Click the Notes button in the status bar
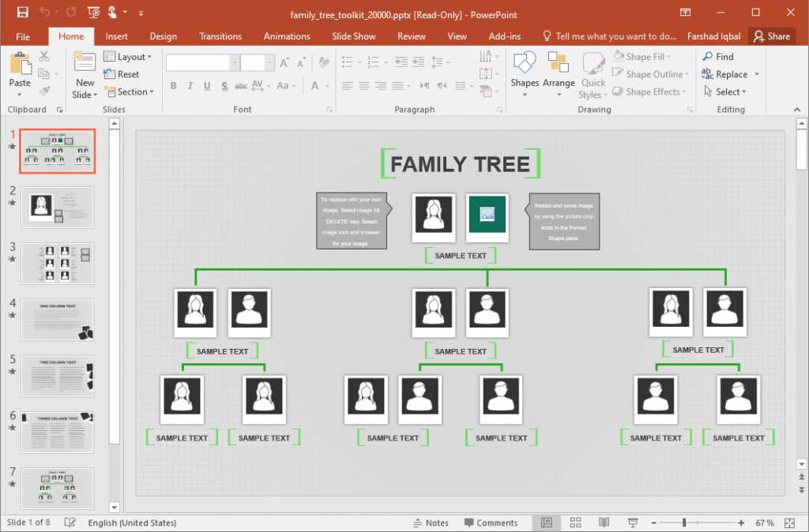 click(x=431, y=523)
